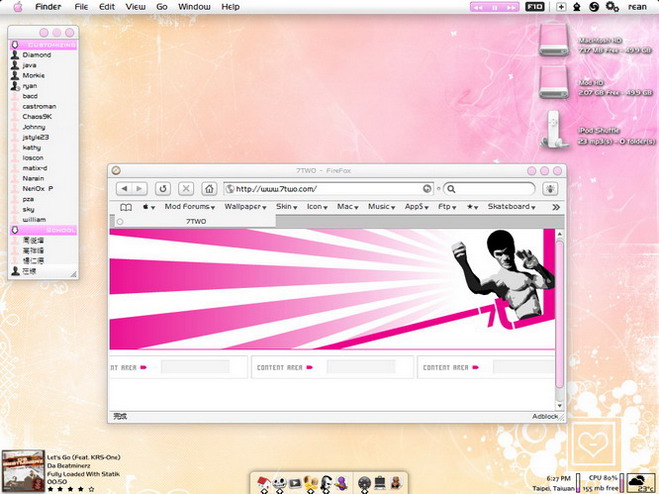Expand the Wallpaper bookmark dropdown
This screenshot has height=494, width=659.
click(x=245, y=207)
